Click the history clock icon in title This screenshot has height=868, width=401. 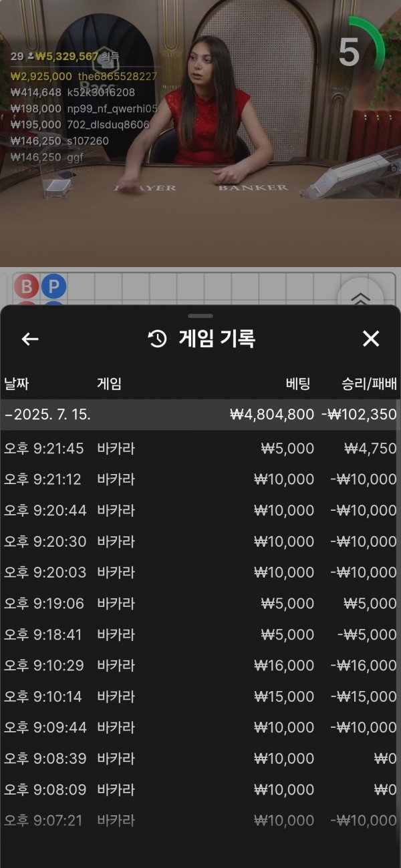[157, 339]
